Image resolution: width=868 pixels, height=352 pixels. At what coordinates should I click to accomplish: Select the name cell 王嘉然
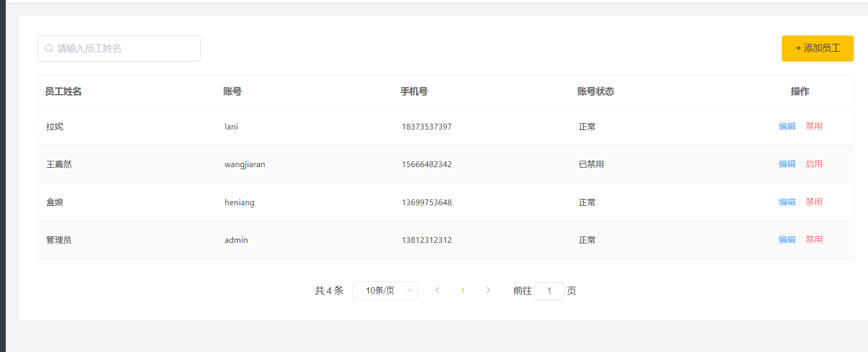(x=59, y=165)
